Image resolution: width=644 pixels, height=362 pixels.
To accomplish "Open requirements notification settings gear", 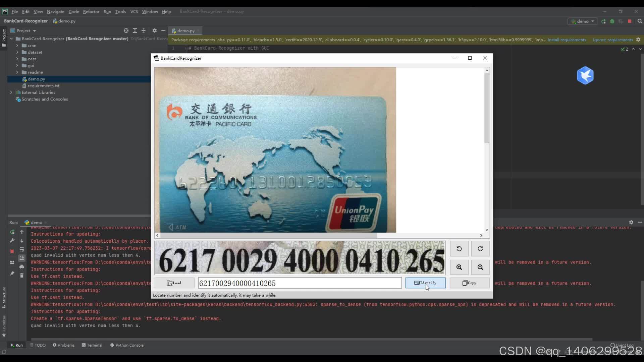I will point(638,40).
